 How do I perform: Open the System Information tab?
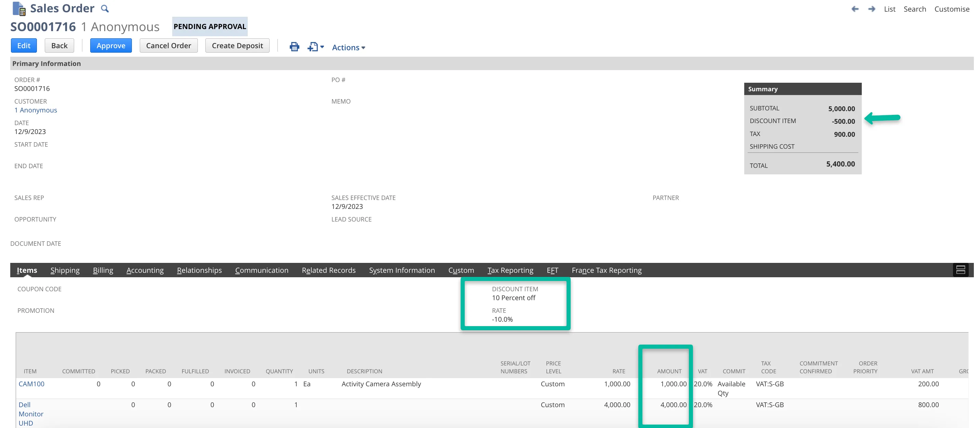click(x=402, y=270)
